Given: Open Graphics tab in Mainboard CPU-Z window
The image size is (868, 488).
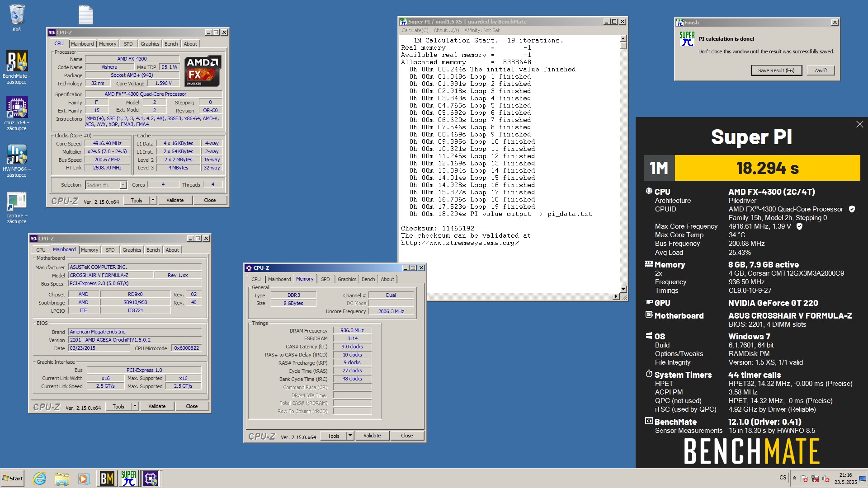Looking at the screenshot, I should [132, 250].
